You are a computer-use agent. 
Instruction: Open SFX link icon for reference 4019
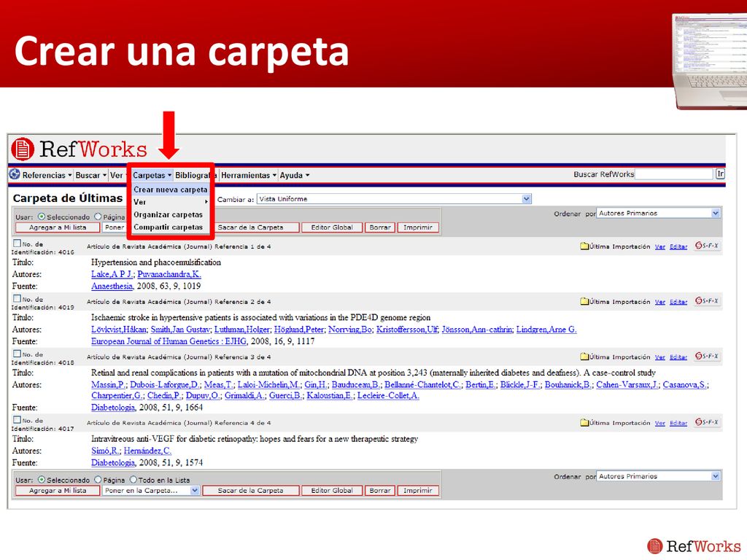click(706, 301)
